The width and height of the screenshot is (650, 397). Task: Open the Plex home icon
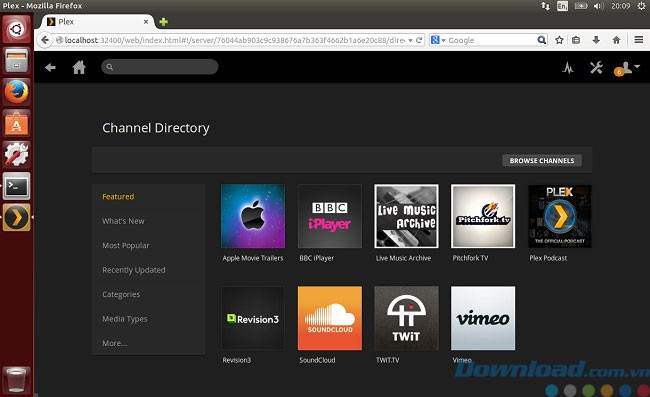coord(79,67)
